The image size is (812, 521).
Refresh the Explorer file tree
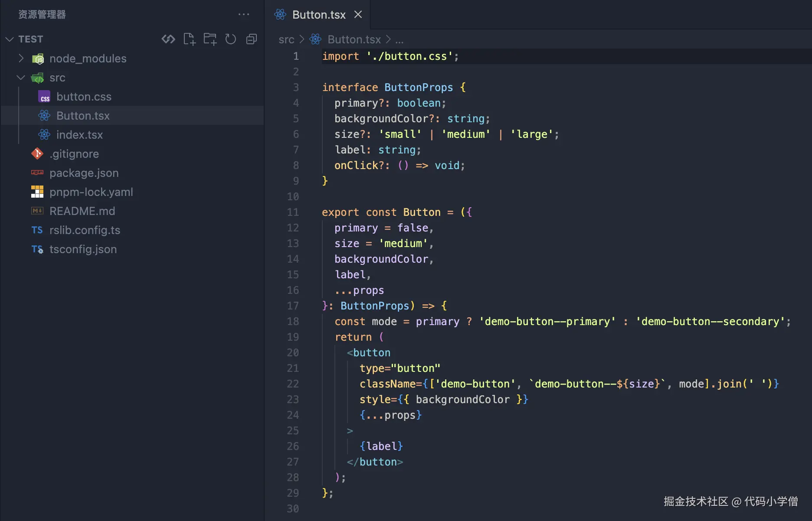[231, 39]
